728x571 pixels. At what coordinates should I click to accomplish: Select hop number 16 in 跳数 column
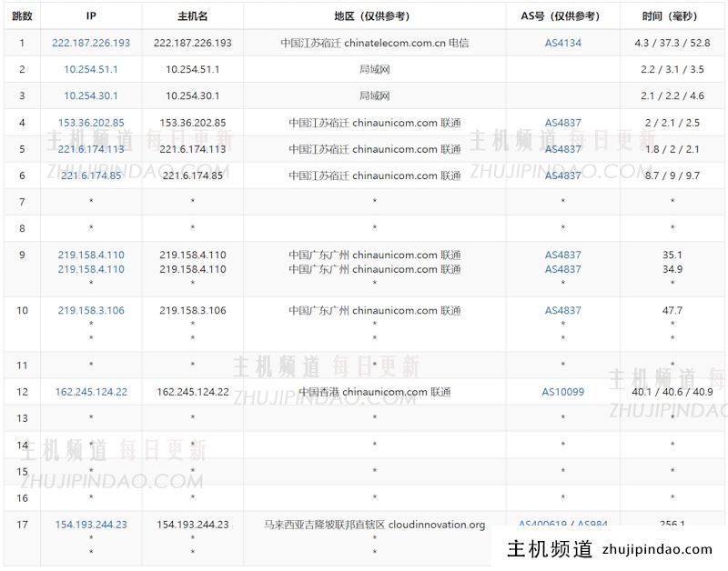(22, 498)
